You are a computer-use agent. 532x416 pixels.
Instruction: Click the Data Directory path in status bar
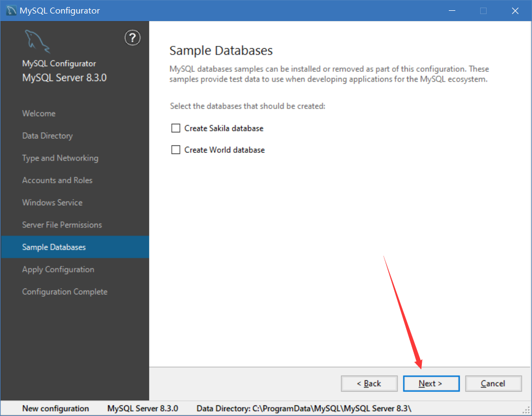tap(304, 408)
